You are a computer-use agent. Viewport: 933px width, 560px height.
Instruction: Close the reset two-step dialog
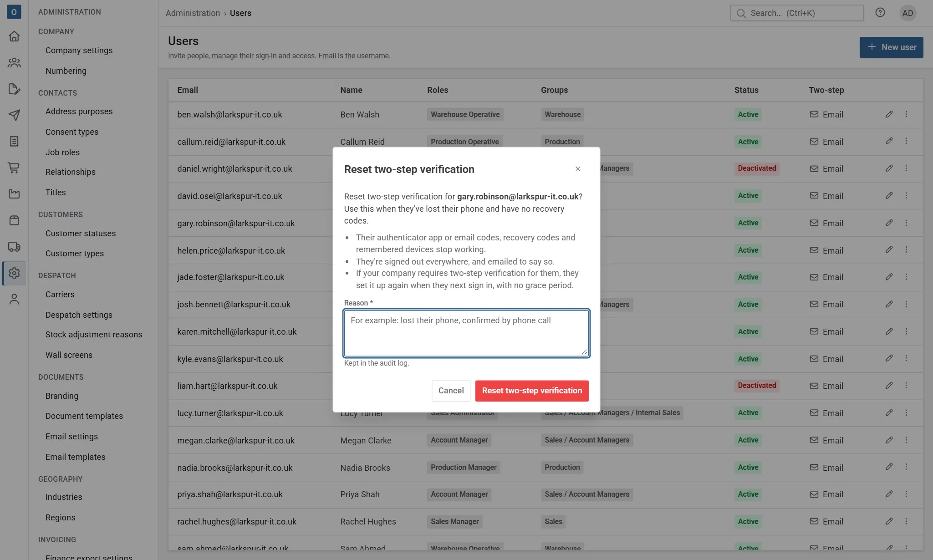578,169
